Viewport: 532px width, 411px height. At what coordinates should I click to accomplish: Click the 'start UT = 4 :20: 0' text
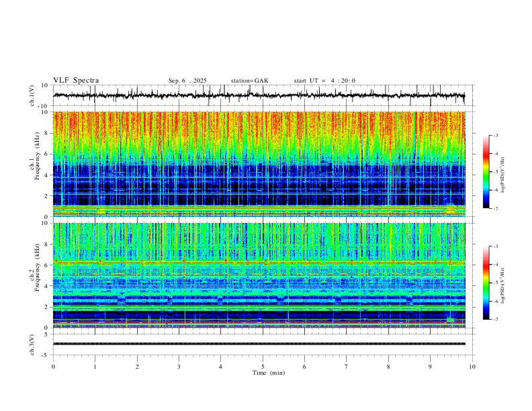coord(324,81)
